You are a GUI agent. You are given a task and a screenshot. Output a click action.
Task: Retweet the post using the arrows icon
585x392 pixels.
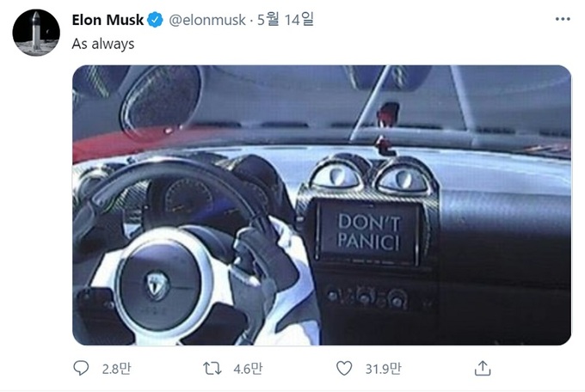point(212,369)
